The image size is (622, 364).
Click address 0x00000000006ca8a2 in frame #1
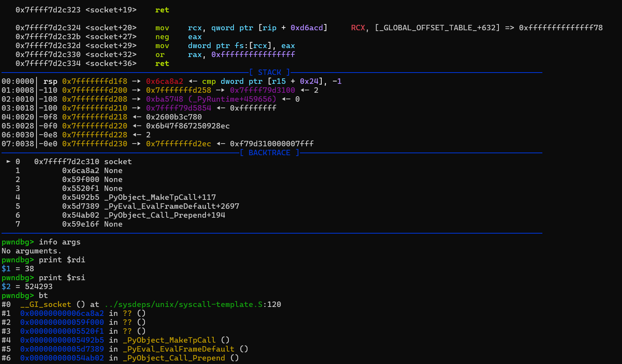[x=62, y=313]
